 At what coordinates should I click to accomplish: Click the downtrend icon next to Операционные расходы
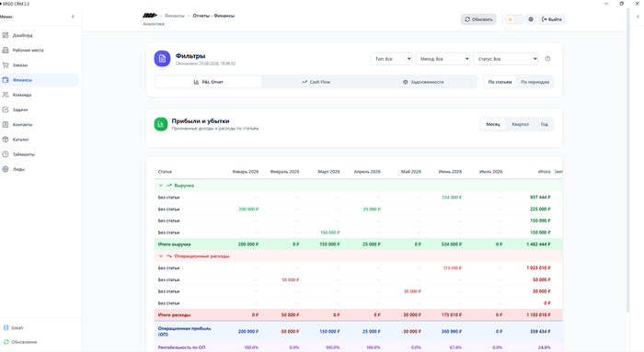pos(168,256)
